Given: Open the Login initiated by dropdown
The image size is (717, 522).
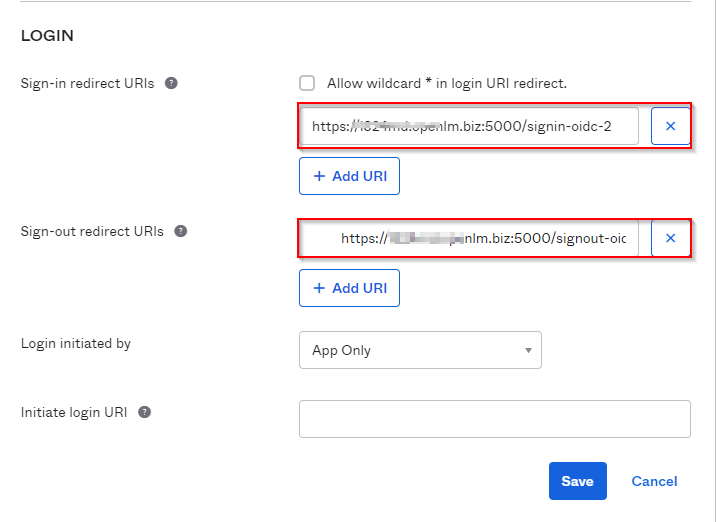Looking at the screenshot, I should click(420, 350).
